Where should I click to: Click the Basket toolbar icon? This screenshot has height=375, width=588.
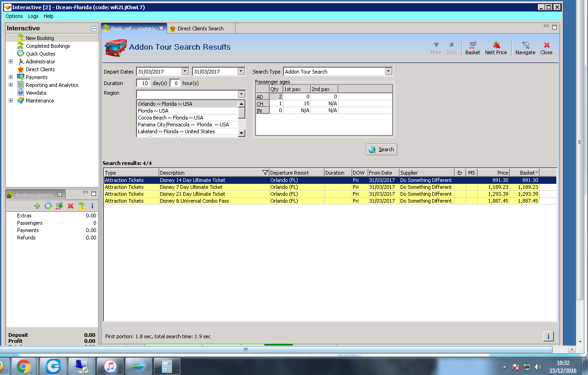[472, 48]
